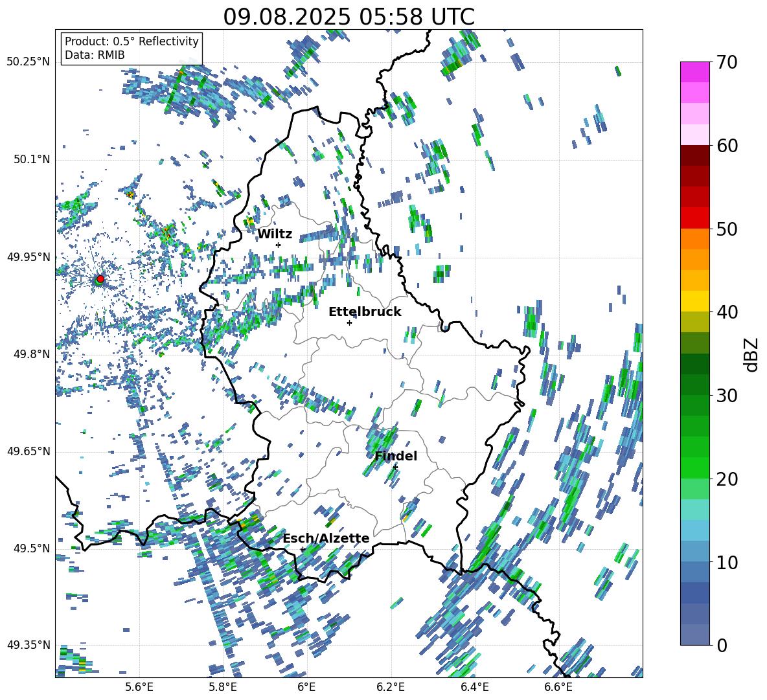Click the 60 colorbar tick label

tap(727, 146)
